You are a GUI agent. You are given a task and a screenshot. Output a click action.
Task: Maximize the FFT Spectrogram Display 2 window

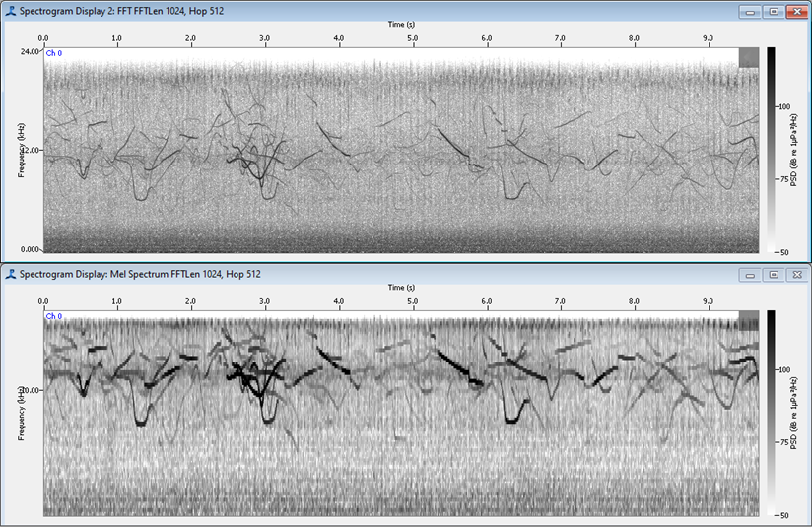(774, 11)
